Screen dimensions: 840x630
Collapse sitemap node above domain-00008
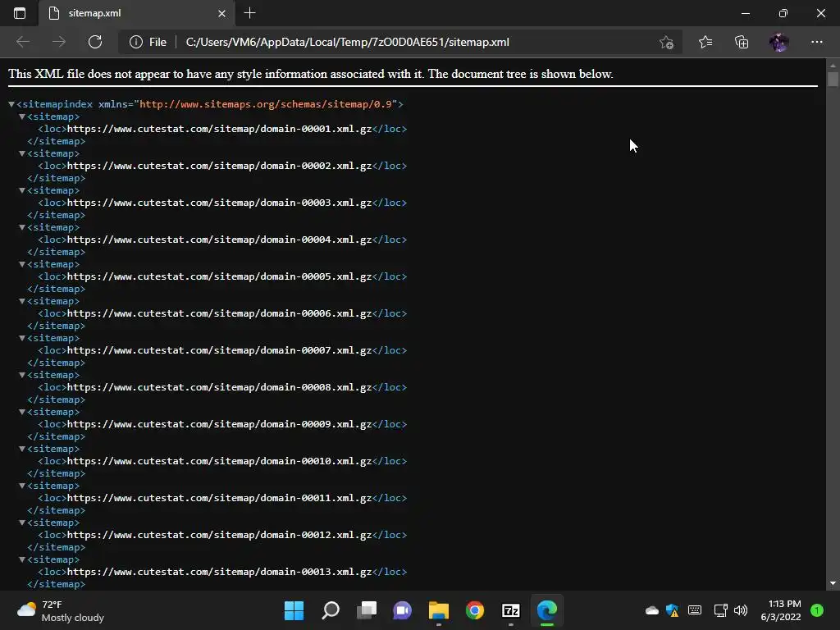(x=22, y=375)
